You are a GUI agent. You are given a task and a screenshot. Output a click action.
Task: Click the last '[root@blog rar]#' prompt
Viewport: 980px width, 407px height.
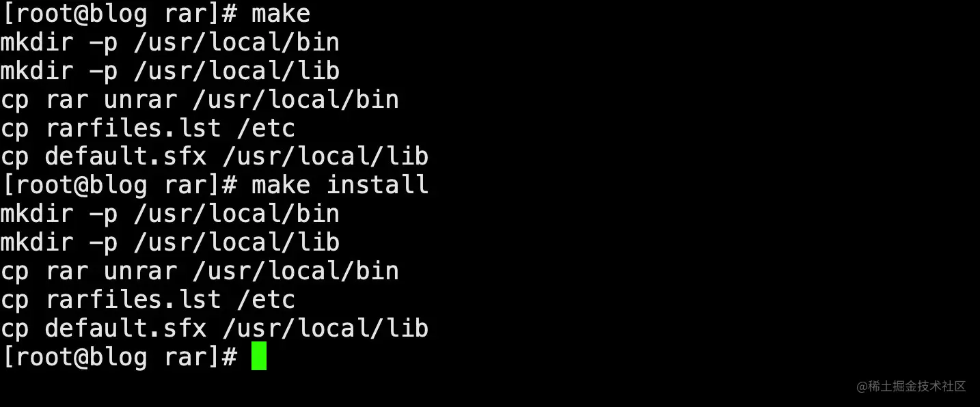click(x=120, y=357)
